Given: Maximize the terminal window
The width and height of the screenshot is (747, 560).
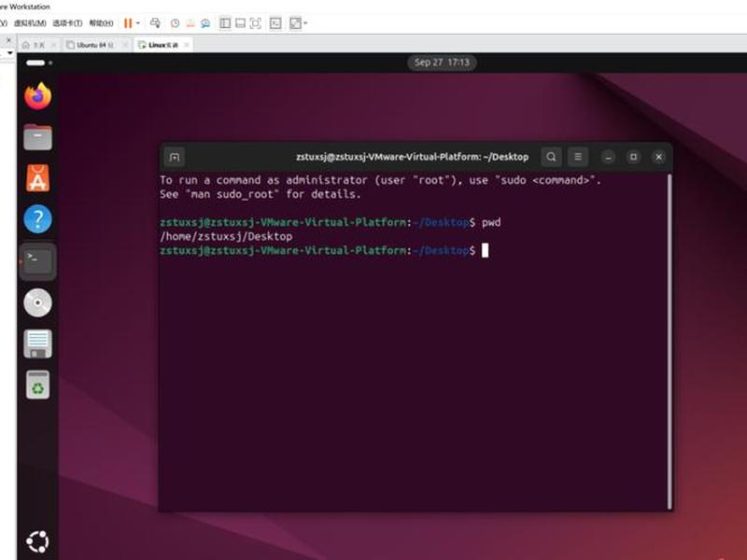Looking at the screenshot, I should tap(633, 157).
